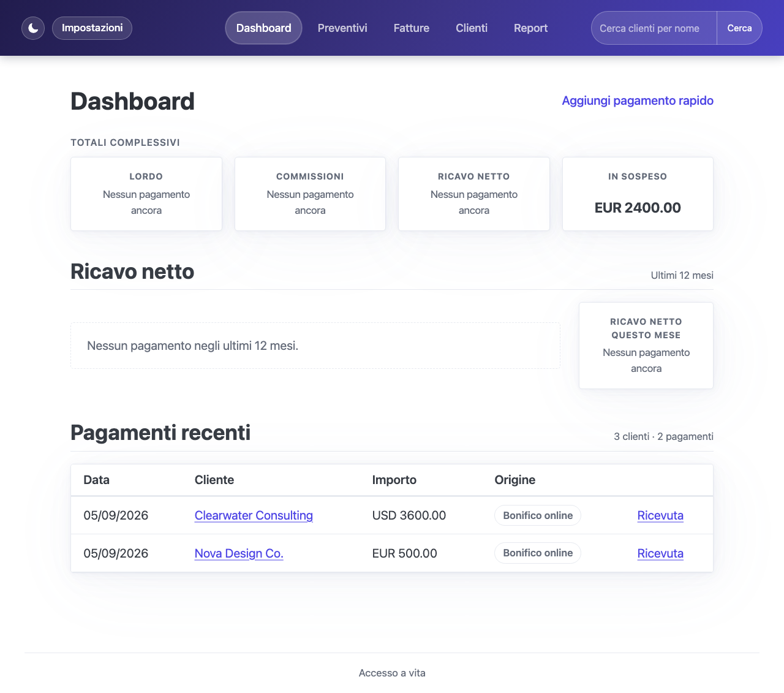Click the 'COMMISSIONI' card title
This screenshot has width=784, height=693.
pos(310,176)
